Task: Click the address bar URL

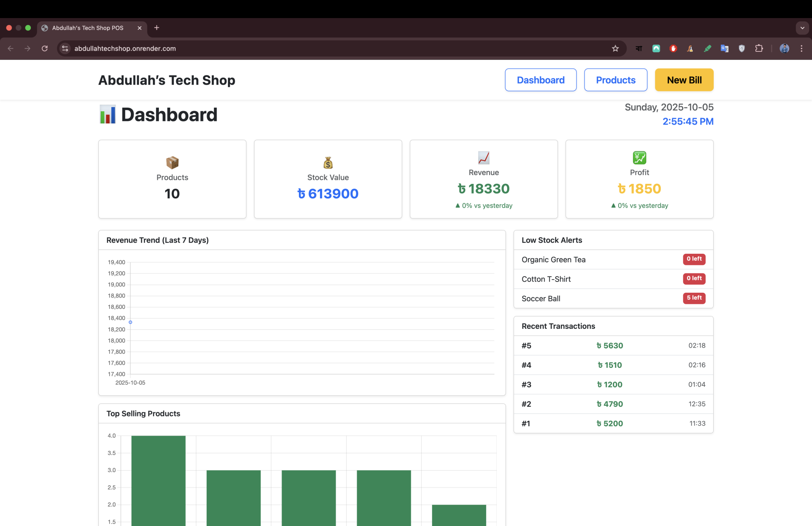Action: point(125,49)
